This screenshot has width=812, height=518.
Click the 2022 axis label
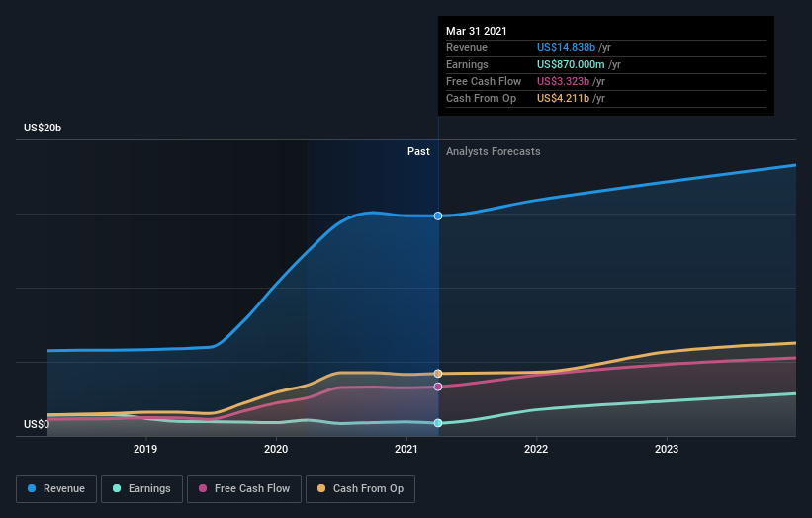536,449
